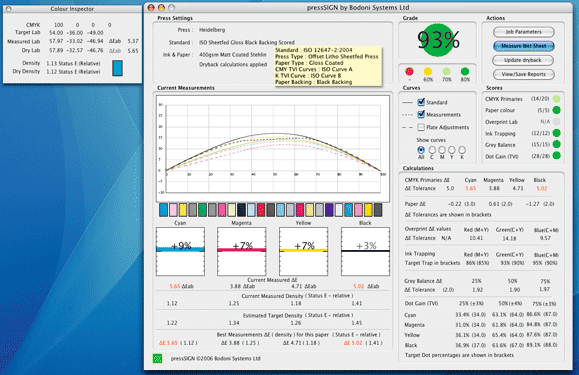Click the yellow 60% grade legend dot

click(x=428, y=72)
